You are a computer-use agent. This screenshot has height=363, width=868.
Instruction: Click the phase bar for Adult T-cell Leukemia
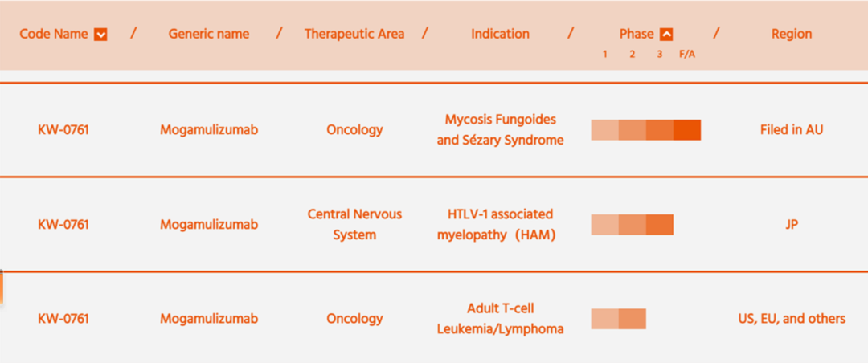point(618,319)
